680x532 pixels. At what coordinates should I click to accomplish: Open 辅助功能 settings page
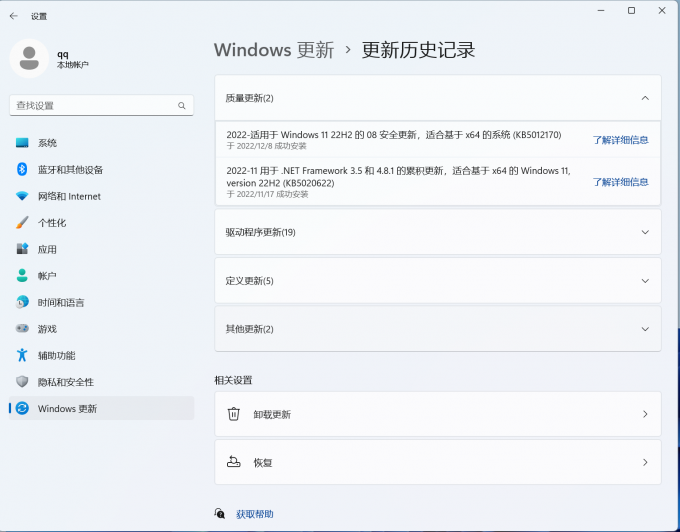pyautogui.click(x=101, y=355)
